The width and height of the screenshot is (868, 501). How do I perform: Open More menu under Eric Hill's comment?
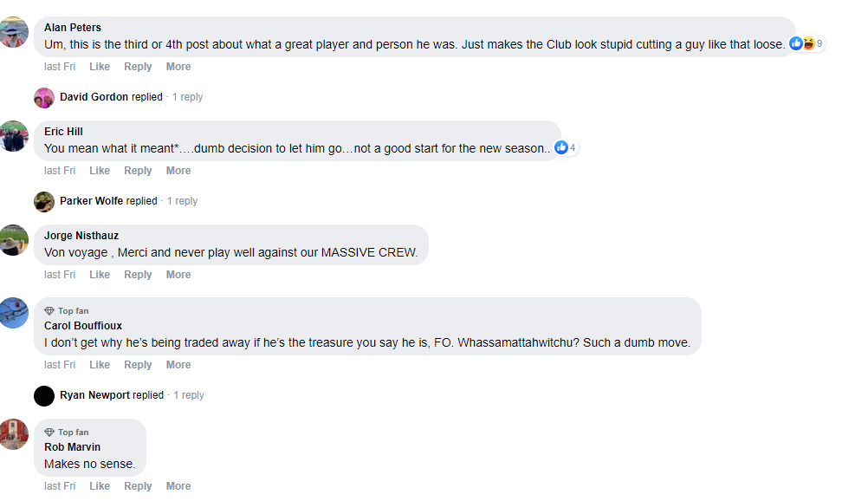[178, 171]
